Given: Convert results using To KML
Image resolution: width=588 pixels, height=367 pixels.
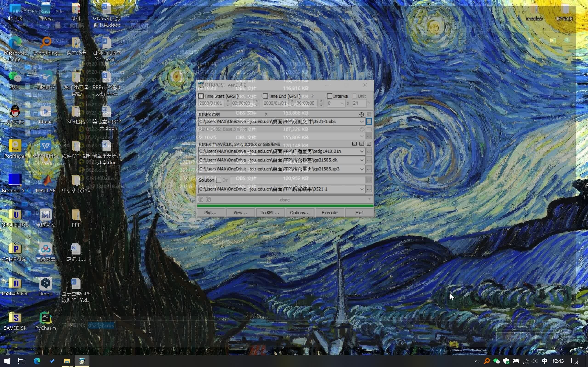Looking at the screenshot, I should 270,212.
